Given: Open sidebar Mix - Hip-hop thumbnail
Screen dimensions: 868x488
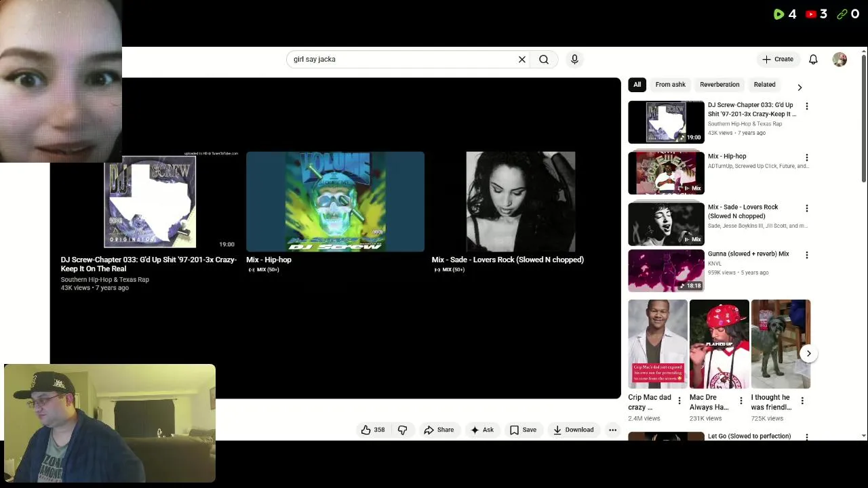Looking at the screenshot, I should (x=666, y=173).
